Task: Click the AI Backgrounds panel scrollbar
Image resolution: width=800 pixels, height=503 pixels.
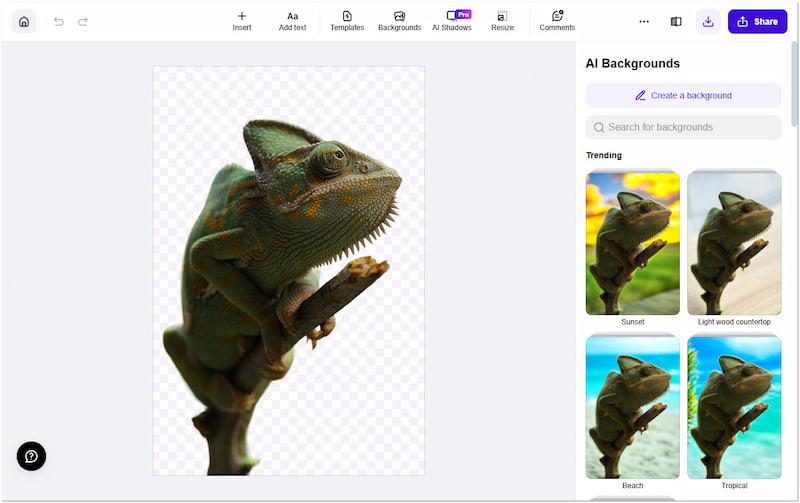Action: [794, 84]
